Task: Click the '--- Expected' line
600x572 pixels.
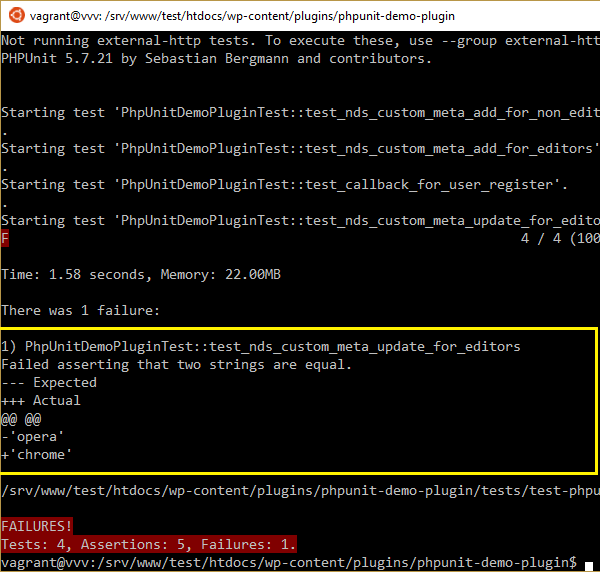Action: click(x=49, y=383)
